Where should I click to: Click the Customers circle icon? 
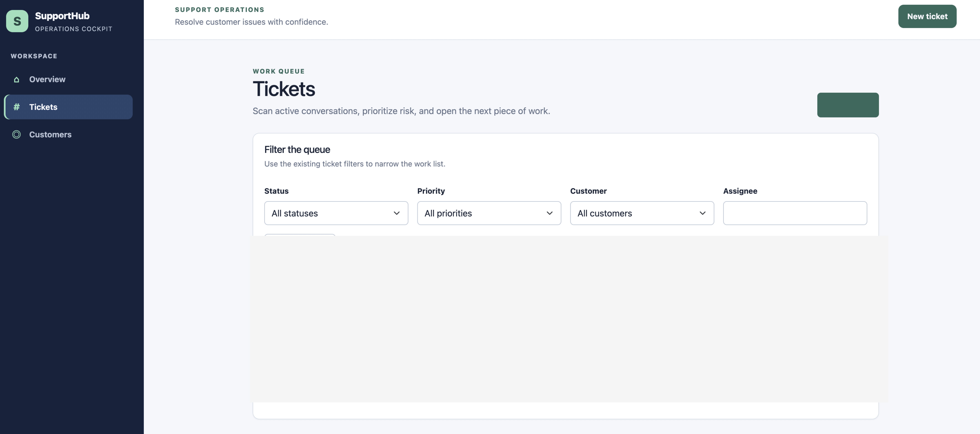pyautogui.click(x=16, y=135)
